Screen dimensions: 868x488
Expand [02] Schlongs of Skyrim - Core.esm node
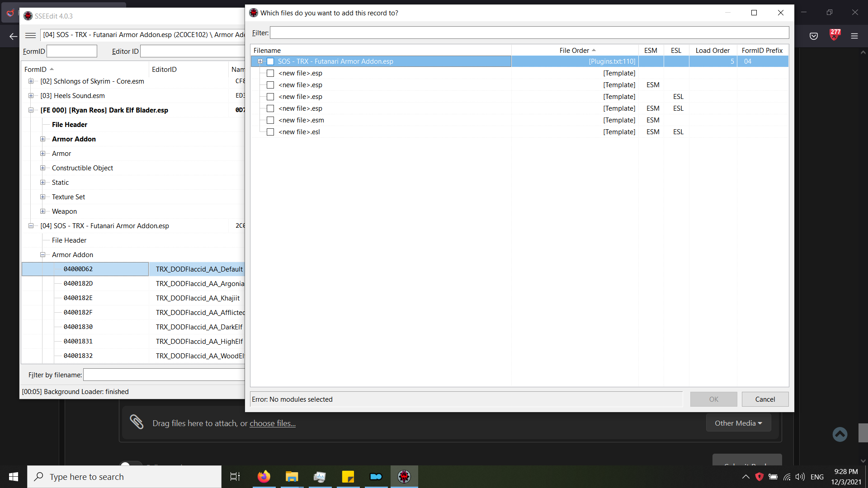point(31,81)
